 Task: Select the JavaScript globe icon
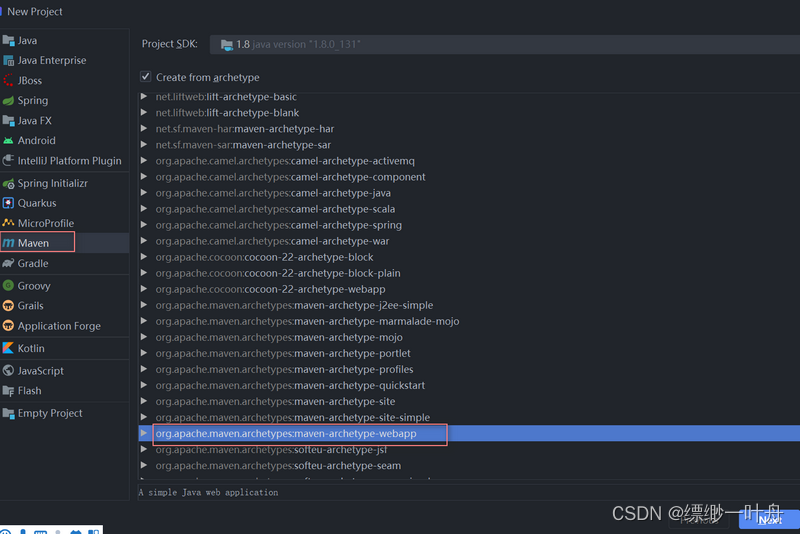tap(8, 371)
